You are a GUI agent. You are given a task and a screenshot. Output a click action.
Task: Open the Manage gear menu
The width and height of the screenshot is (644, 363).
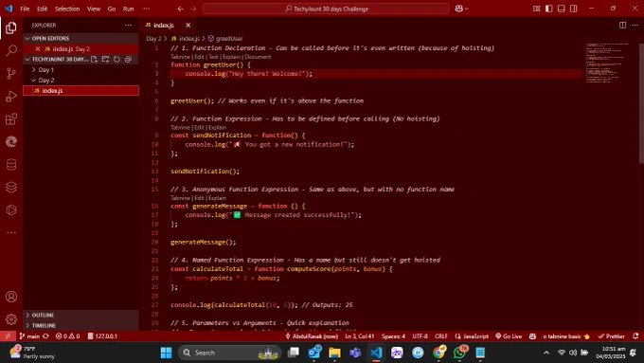(x=11, y=319)
